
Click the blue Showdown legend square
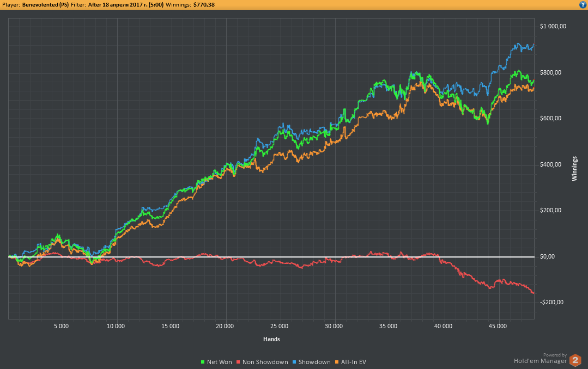pyautogui.click(x=295, y=362)
